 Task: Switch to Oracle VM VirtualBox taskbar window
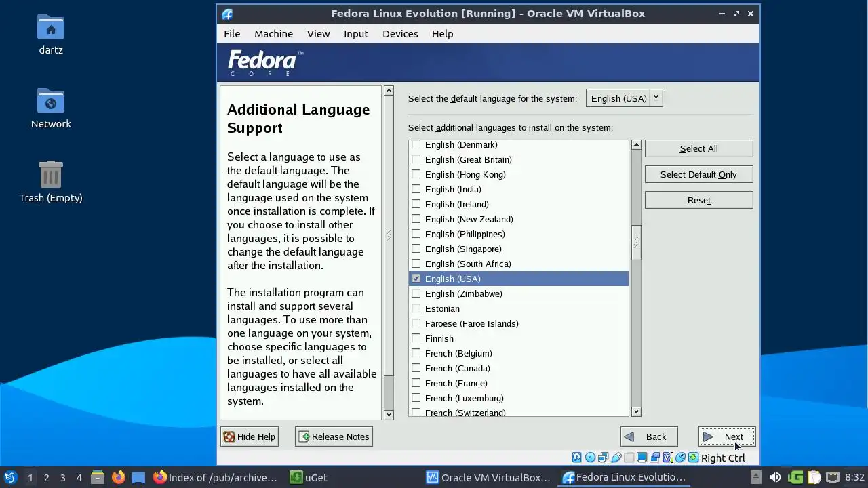point(488,477)
